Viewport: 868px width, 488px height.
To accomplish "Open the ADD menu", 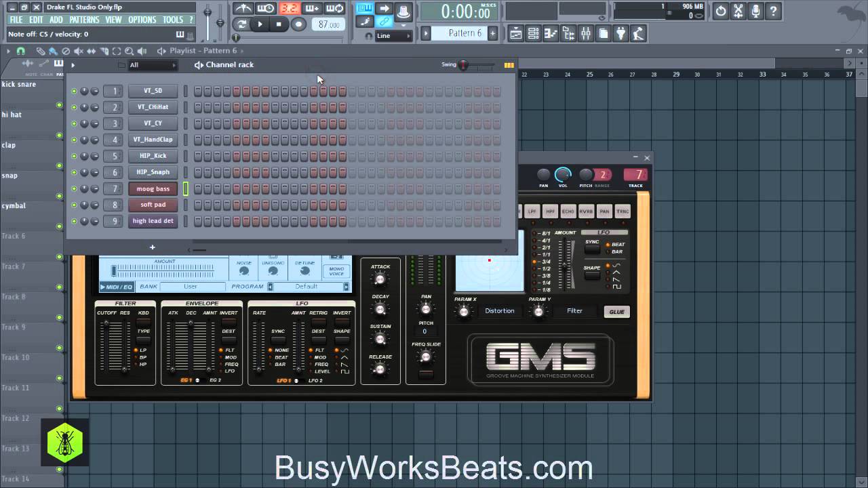I will coord(56,20).
